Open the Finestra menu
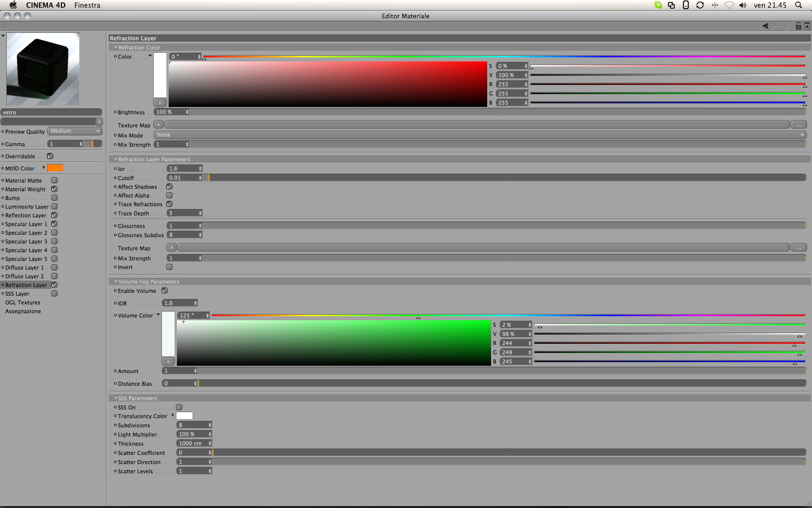 pos(87,5)
